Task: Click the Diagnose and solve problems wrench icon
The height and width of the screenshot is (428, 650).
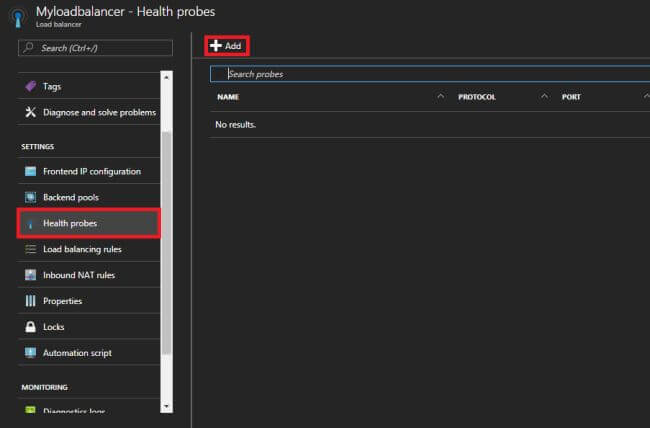Action: tap(31, 112)
